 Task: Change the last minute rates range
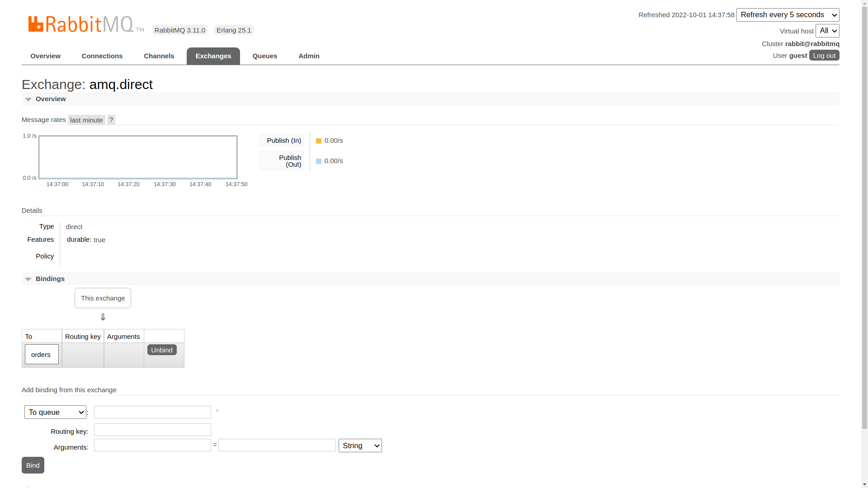pyautogui.click(x=86, y=120)
